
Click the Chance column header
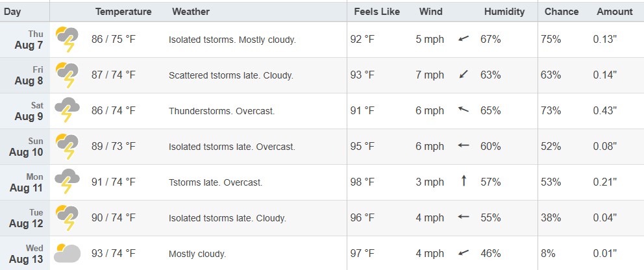click(x=562, y=12)
